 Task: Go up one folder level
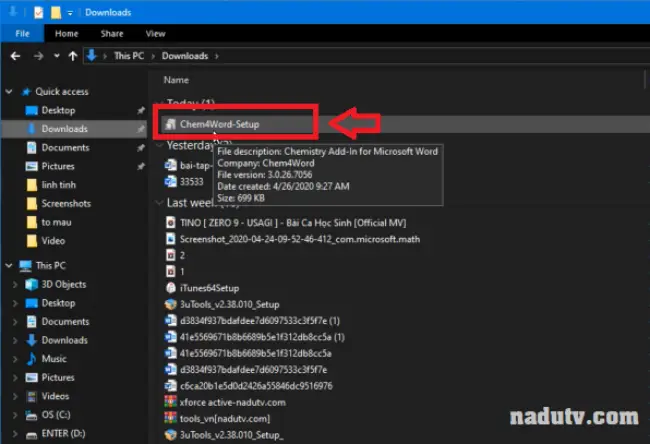pyautogui.click(x=73, y=56)
